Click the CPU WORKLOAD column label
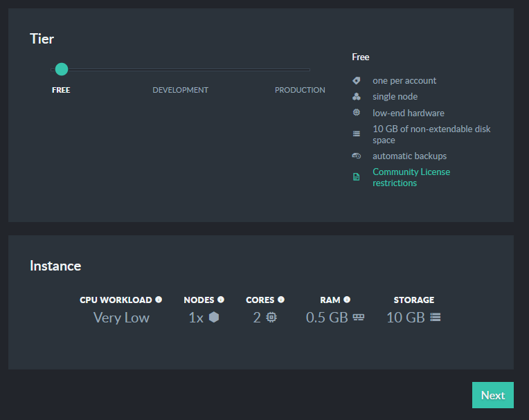The width and height of the screenshot is (529, 420). [116, 300]
